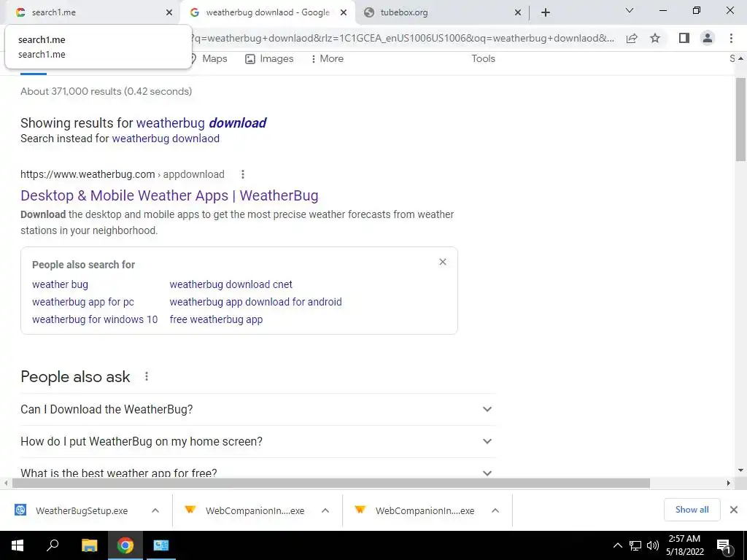Switch to the search1.me tab
The width and height of the screenshot is (747, 560).
tap(90, 12)
